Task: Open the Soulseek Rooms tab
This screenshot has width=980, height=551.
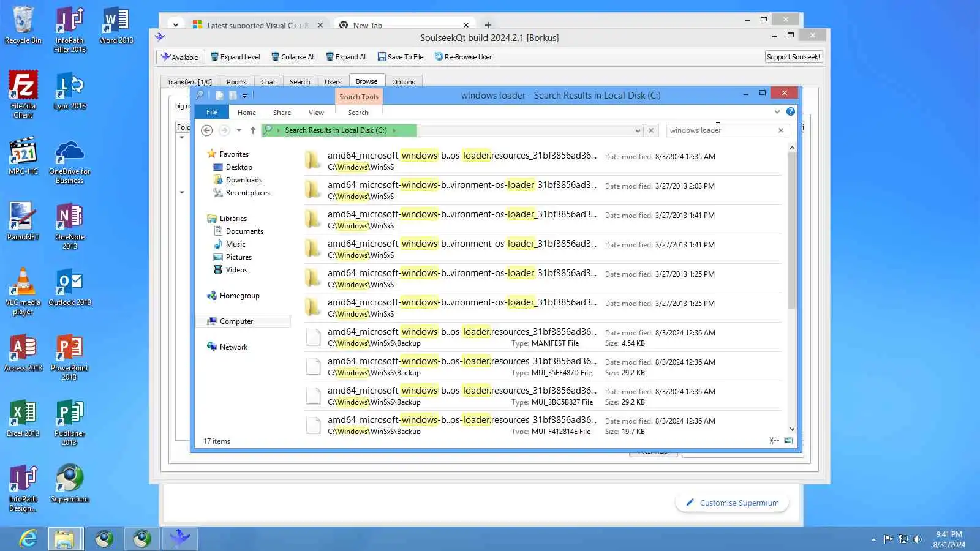Action: [236, 82]
